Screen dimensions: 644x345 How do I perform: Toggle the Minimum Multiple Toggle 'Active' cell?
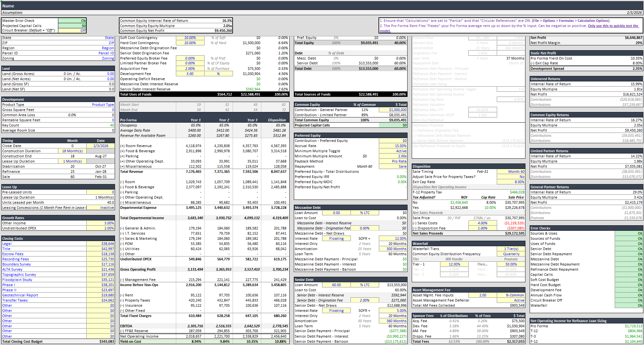[x=393, y=151]
